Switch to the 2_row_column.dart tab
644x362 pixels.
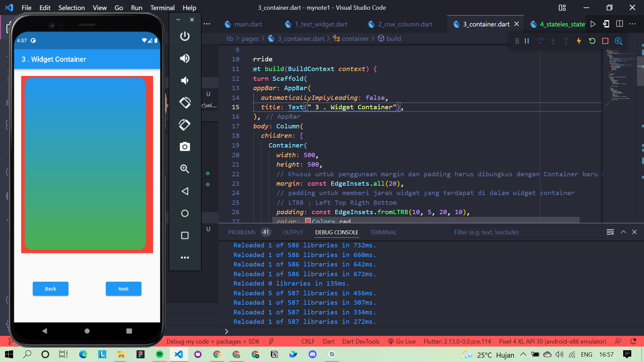[405, 24]
